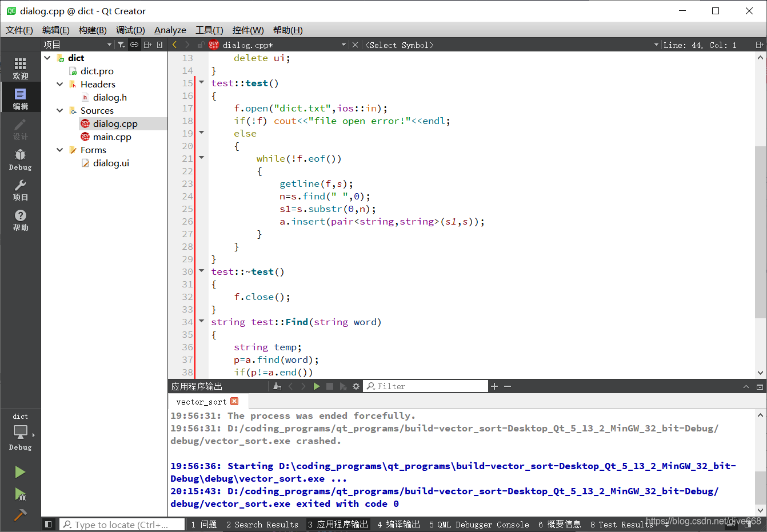Show the 5 QML Debugger Console pane

pyautogui.click(x=479, y=524)
